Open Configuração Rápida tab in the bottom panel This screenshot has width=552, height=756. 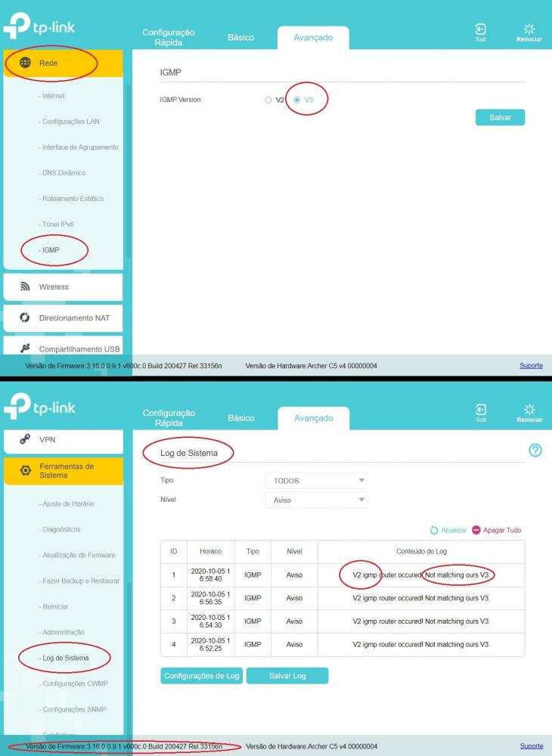pyautogui.click(x=169, y=417)
